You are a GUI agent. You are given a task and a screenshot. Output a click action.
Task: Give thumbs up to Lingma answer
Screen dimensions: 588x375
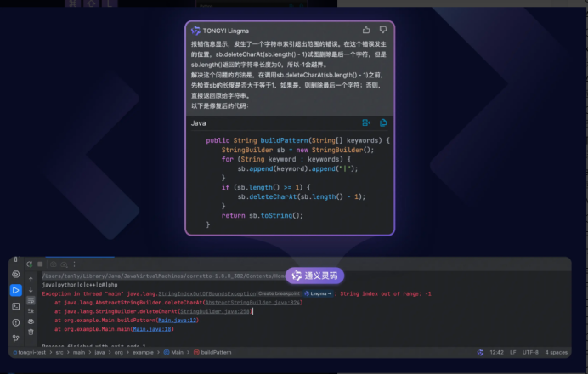click(366, 30)
